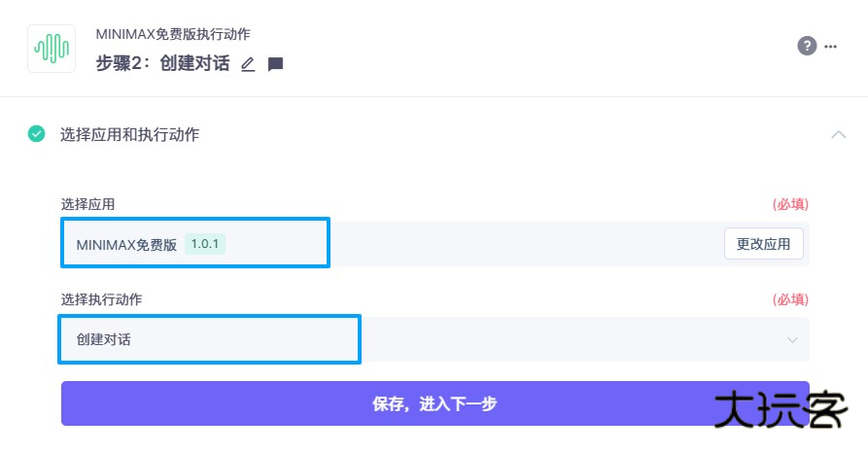Open the step comment bubble icon
The height and width of the screenshot is (453, 868).
pyautogui.click(x=275, y=64)
